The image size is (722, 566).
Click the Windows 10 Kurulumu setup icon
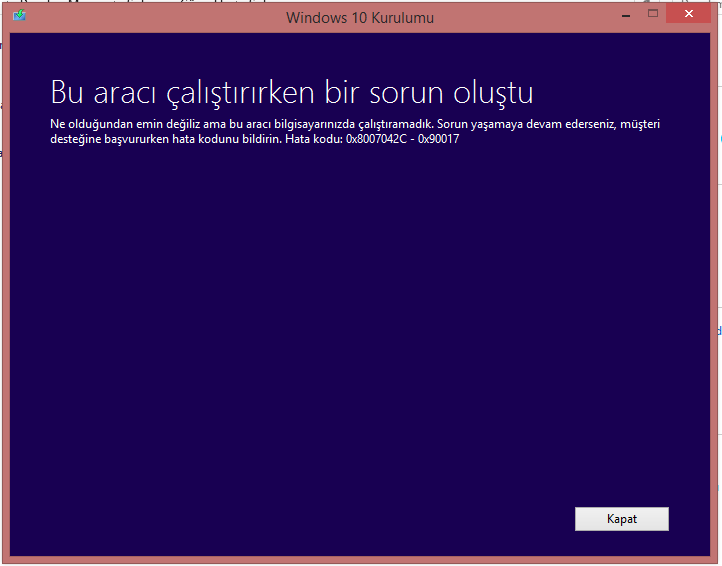pyautogui.click(x=19, y=15)
